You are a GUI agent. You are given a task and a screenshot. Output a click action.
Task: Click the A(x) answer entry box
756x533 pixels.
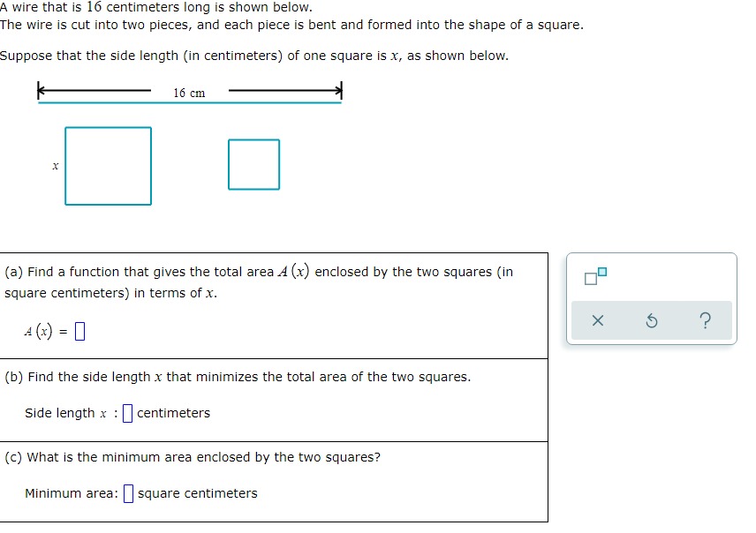79,333
